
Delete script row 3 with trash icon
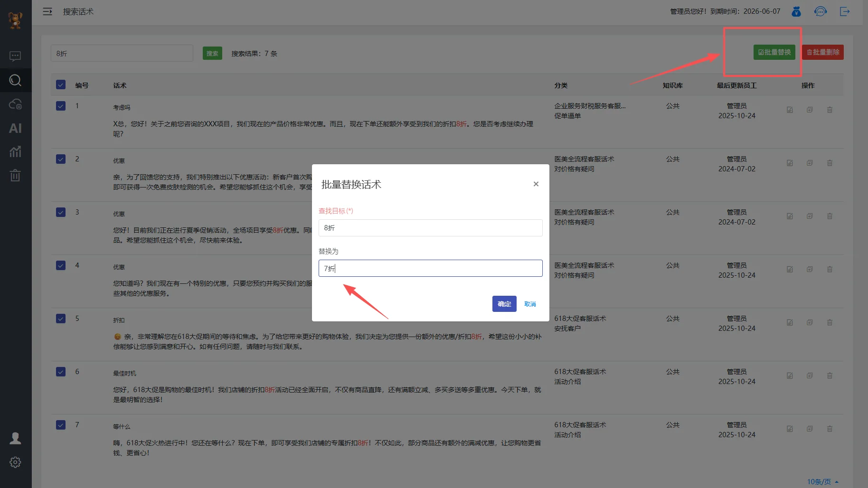tap(830, 216)
